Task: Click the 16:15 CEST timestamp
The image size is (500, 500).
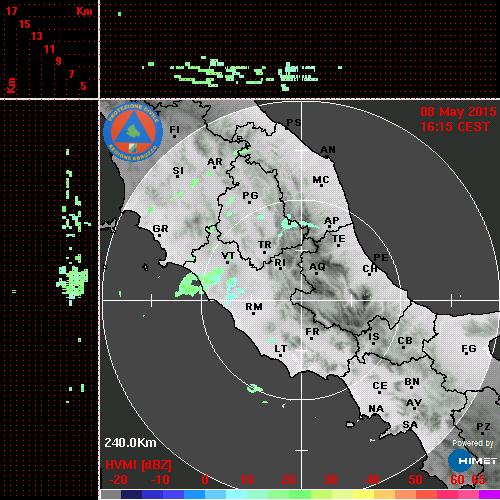Action: click(x=455, y=127)
